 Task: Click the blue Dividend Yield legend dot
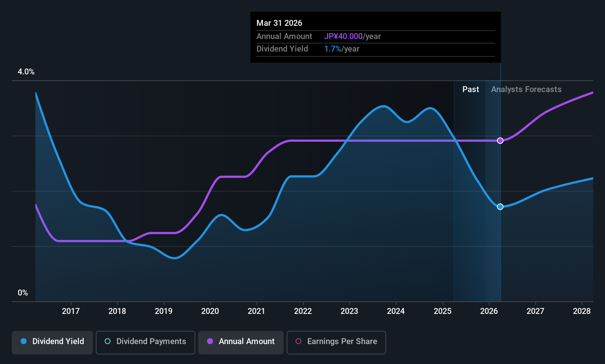(x=24, y=342)
